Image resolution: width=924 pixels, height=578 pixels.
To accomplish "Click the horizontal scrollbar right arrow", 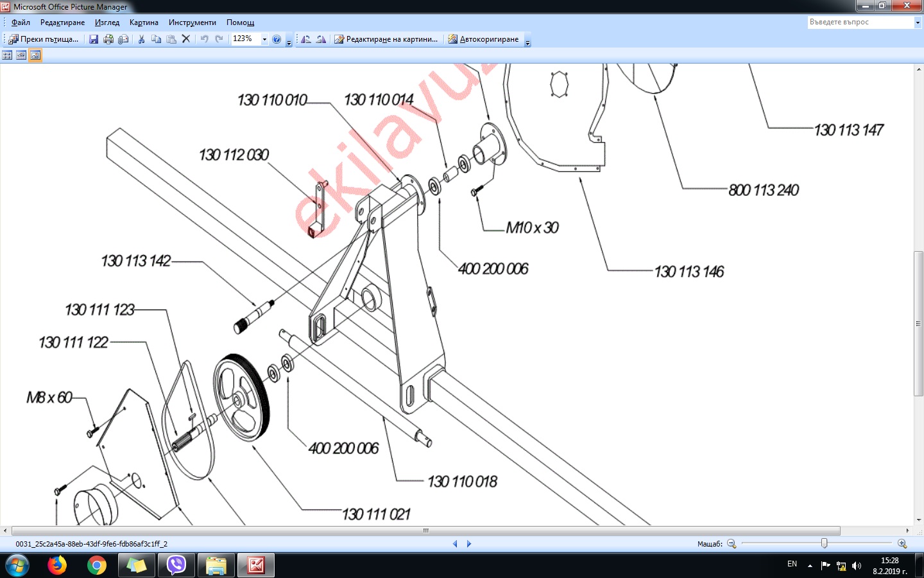I will point(908,531).
